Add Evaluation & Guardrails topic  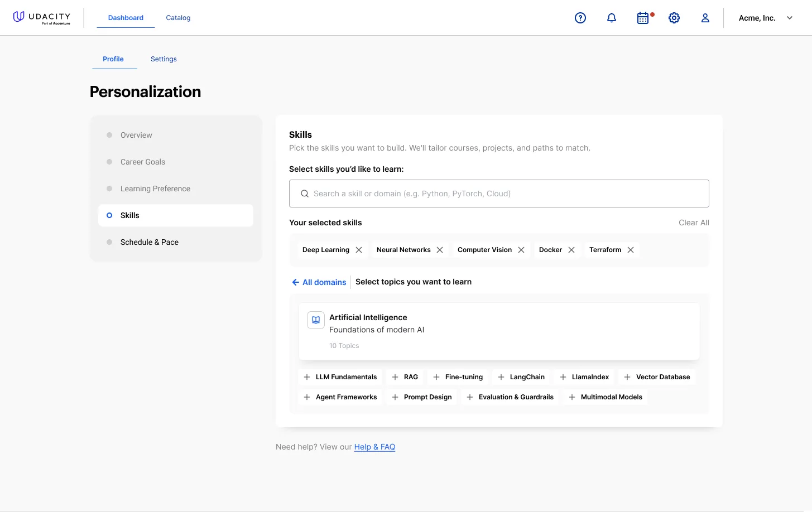click(x=510, y=397)
